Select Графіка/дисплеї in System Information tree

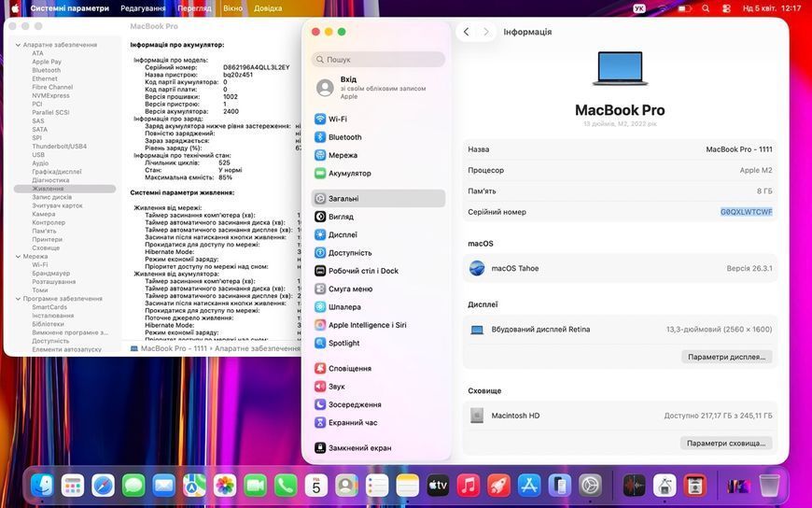tap(57, 172)
